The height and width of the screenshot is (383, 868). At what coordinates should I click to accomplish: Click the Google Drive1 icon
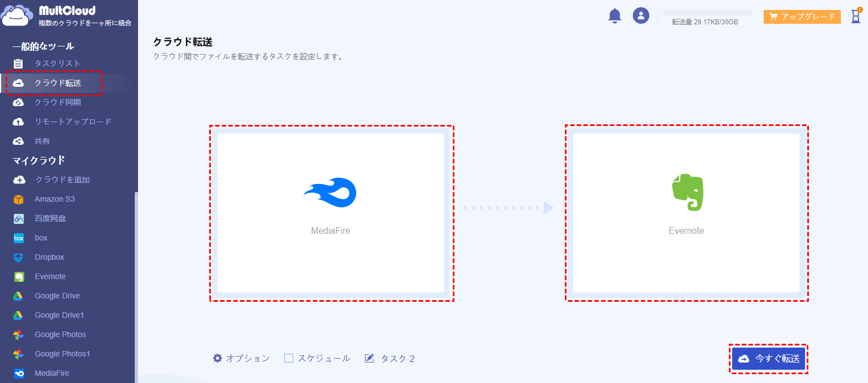pos(18,315)
